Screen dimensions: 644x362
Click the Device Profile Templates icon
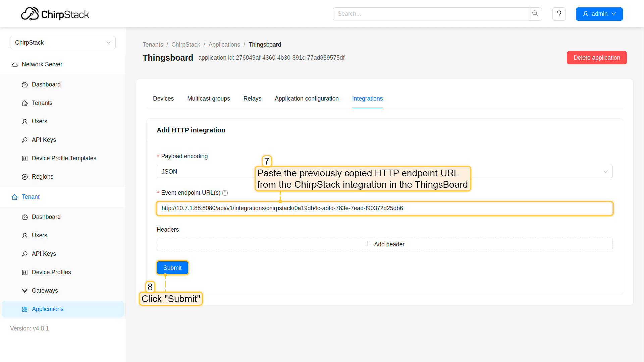[x=25, y=158]
